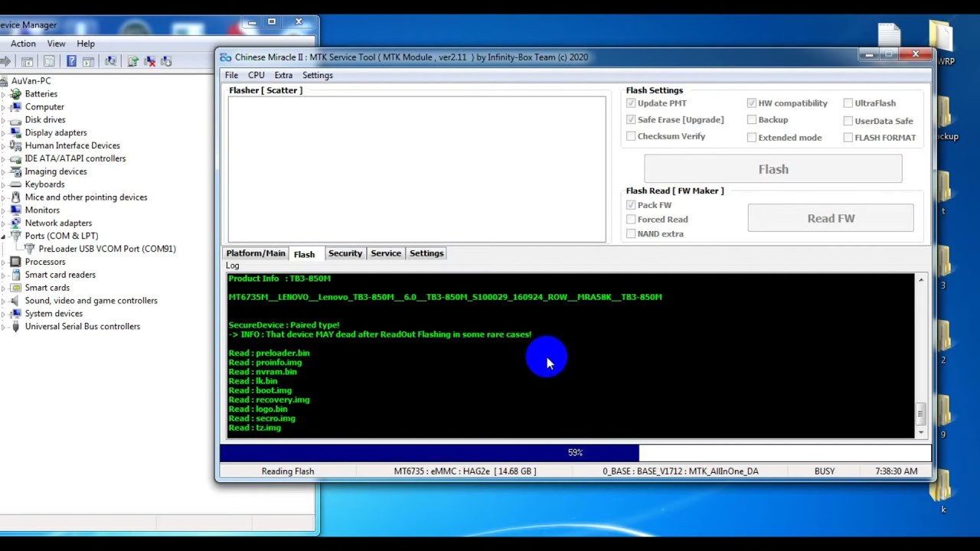Click the large Flash button

773,169
